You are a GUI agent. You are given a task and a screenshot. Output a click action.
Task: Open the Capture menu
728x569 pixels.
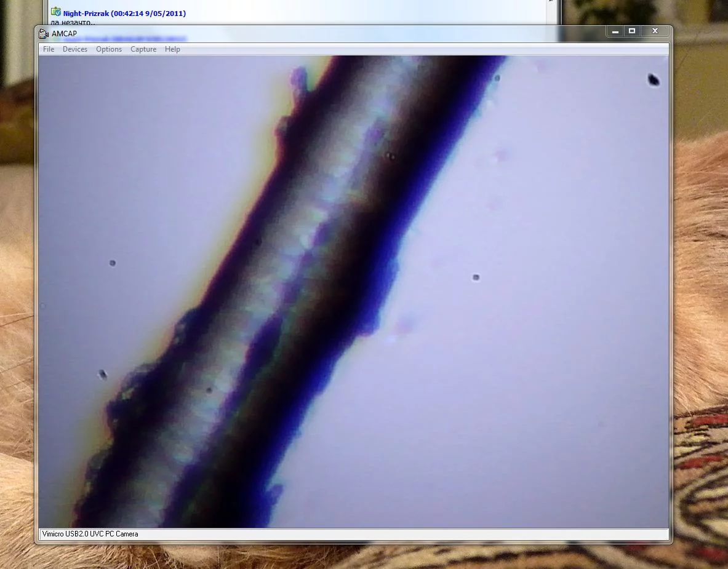[x=143, y=49]
